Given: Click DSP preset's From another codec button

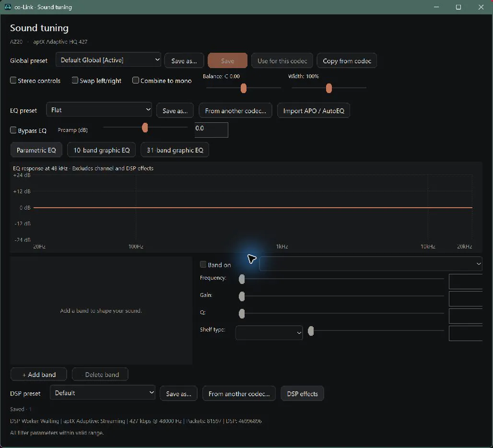Looking at the screenshot, I should pos(239,394).
